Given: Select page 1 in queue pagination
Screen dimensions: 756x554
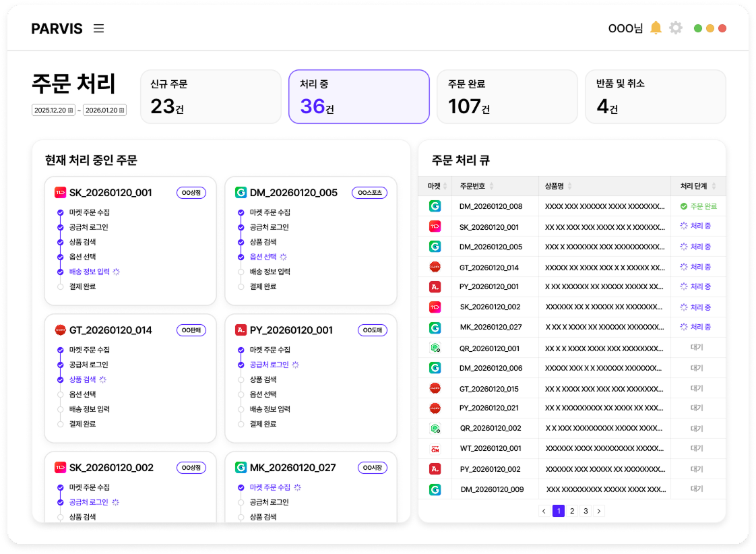Looking at the screenshot, I should point(559,511).
